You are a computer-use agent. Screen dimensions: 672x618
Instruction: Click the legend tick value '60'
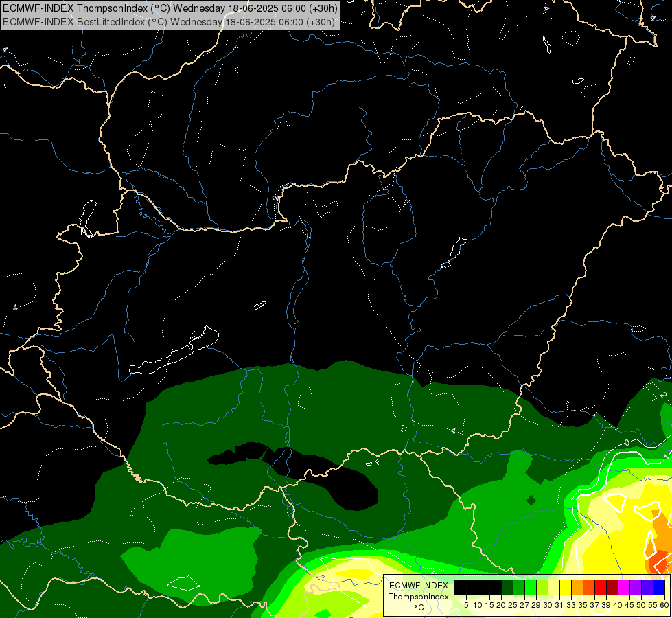pyautogui.click(x=664, y=605)
